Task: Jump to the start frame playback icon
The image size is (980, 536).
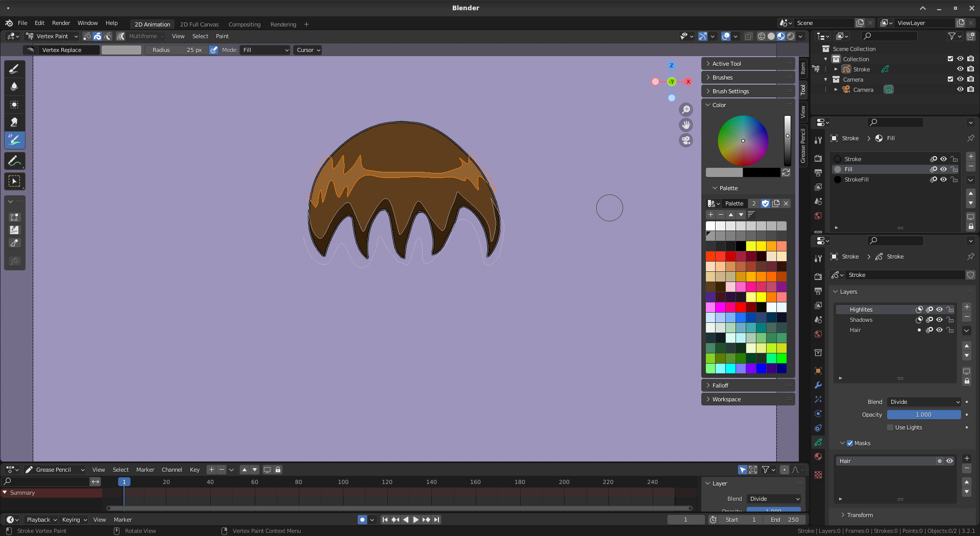Action: (x=385, y=520)
